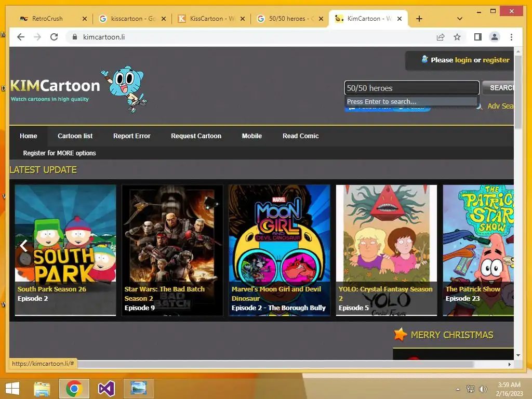532x399 pixels.
Task: Select the Press Enter to search suggestion
Action: pyautogui.click(x=411, y=101)
